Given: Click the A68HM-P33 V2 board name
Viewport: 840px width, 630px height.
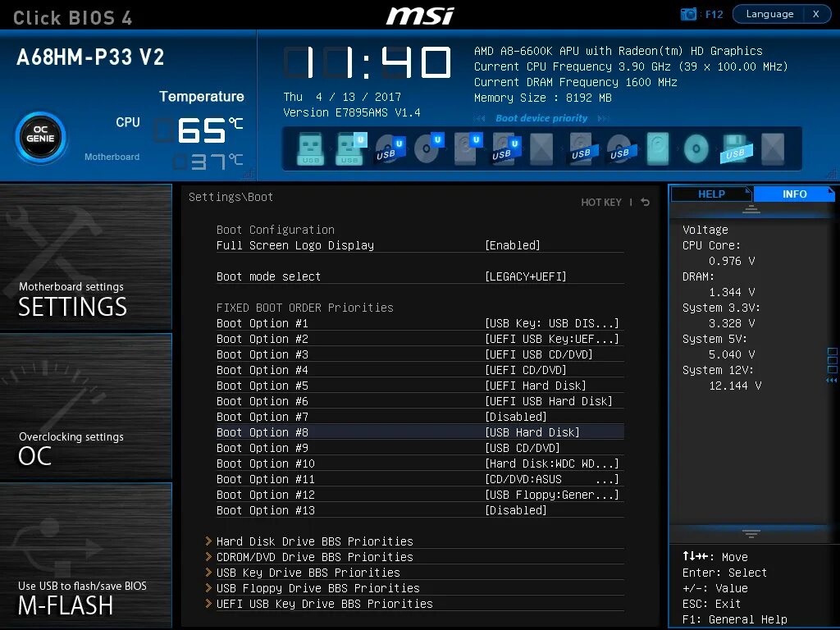Looking at the screenshot, I should click(90, 57).
